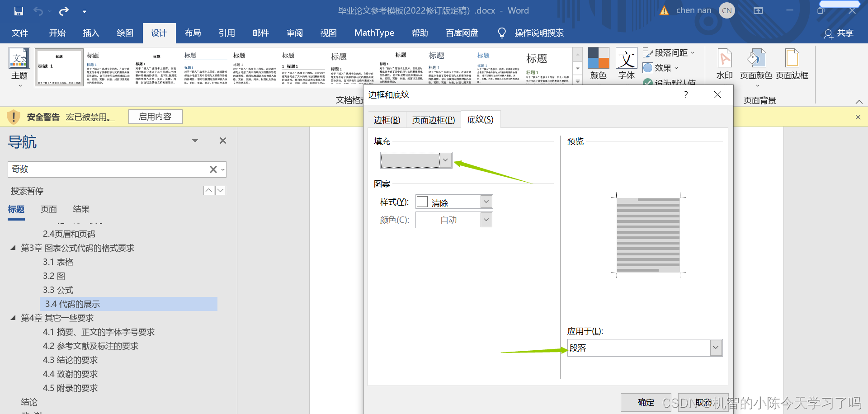868x414 pixels.
Task: Open the 颜色 theme colors button
Action: [598, 64]
